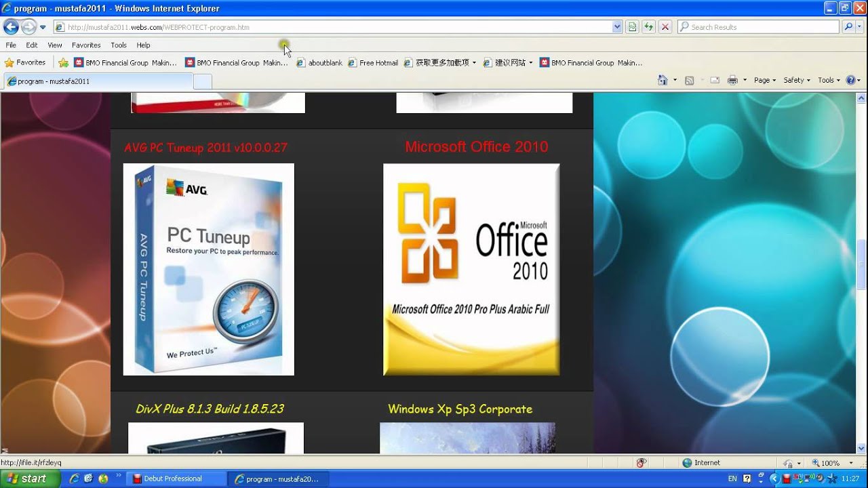Click the browser Forward arrow button

click(28, 27)
